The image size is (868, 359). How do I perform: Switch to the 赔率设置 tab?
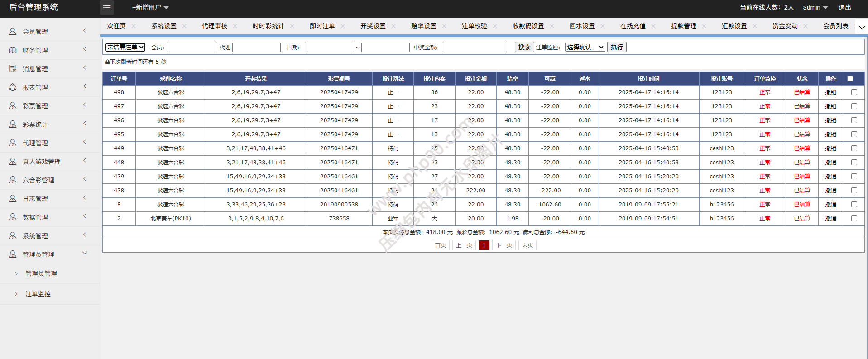423,26
